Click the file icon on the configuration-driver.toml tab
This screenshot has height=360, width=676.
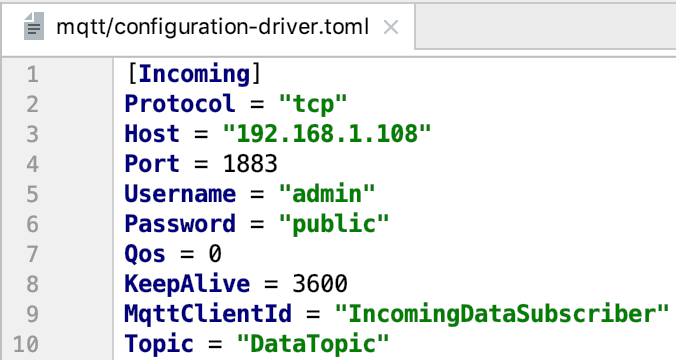click(x=34, y=26)
